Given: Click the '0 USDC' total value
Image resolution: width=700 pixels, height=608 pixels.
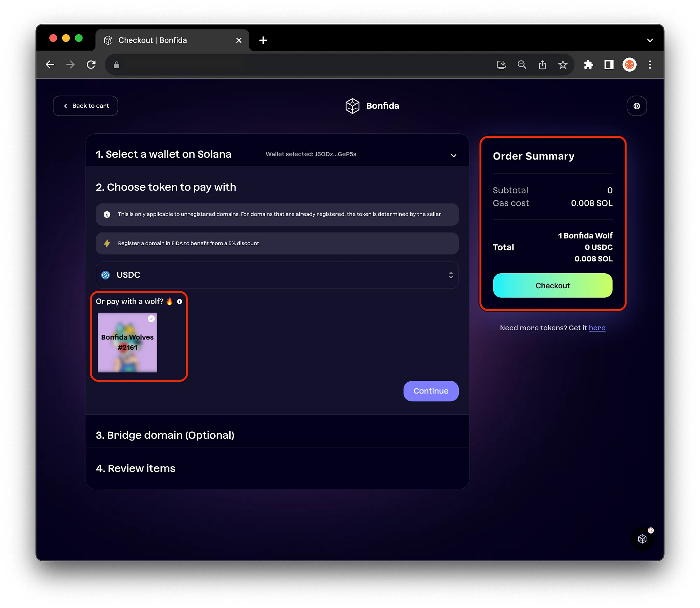Looking at the screenshot, I should point(598,247).
